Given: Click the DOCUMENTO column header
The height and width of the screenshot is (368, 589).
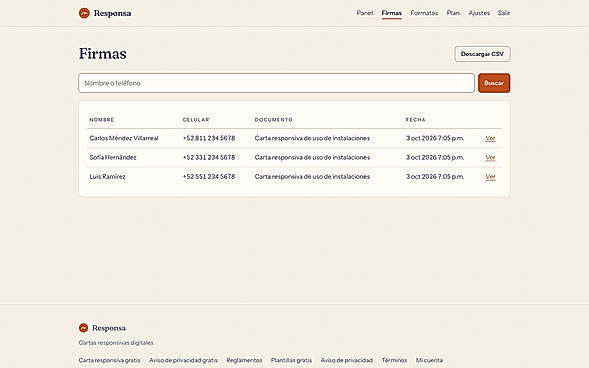Looking at the screenshot, I should pos(273,120).
